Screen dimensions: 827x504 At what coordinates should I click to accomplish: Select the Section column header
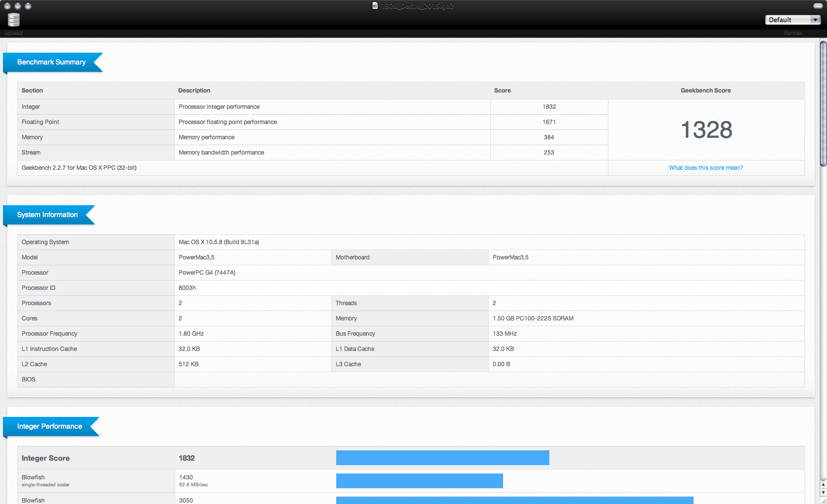click(x=32, y=91)
